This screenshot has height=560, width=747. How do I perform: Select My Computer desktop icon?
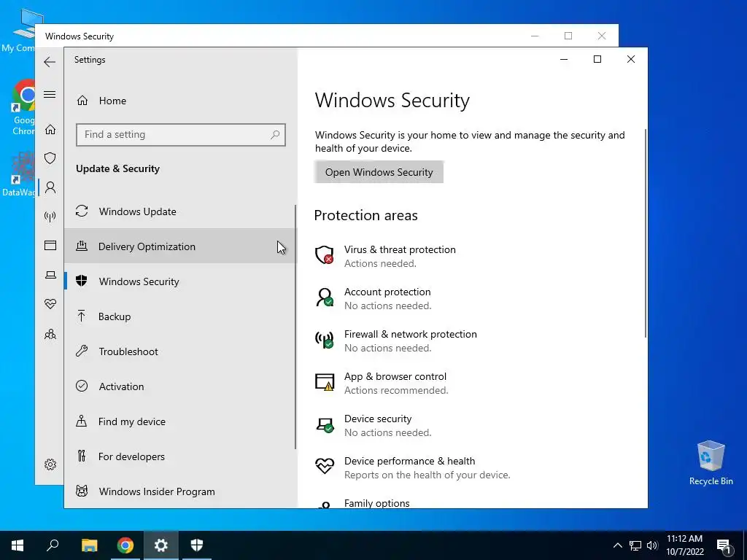[x=23, y=29]
